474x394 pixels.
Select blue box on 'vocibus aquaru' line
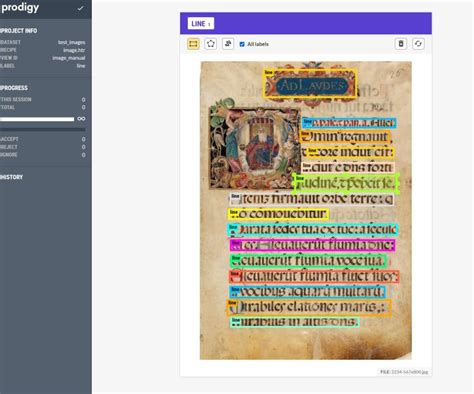[x=307, y=292]
